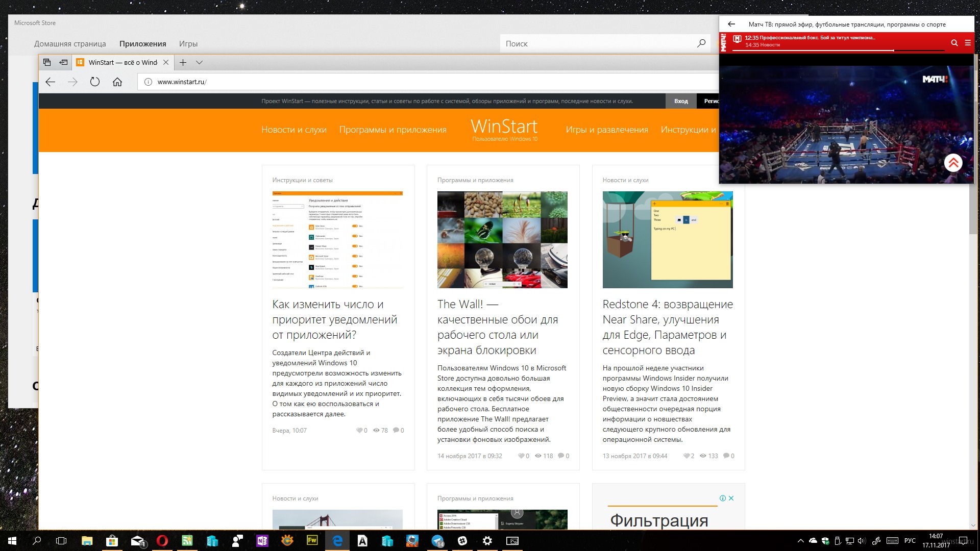Show tabs you've set aside in Edge
Image resolution: width=980 pixels, height=551 pixels.
click(x=47, y=62)
